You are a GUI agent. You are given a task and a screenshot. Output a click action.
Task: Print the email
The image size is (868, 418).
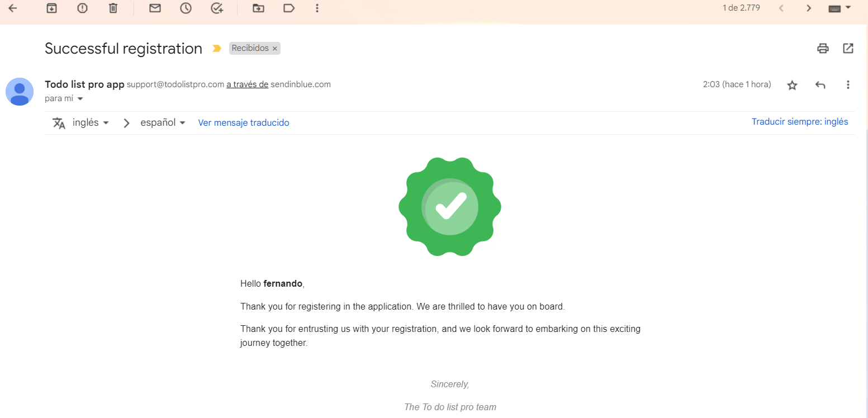(823, 49)
